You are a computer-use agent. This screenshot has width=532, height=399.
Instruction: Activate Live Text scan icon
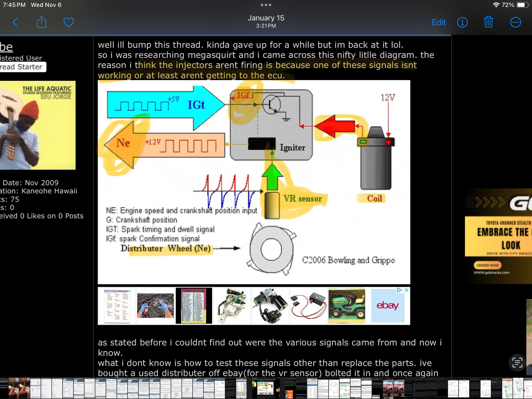pos(517,363)
